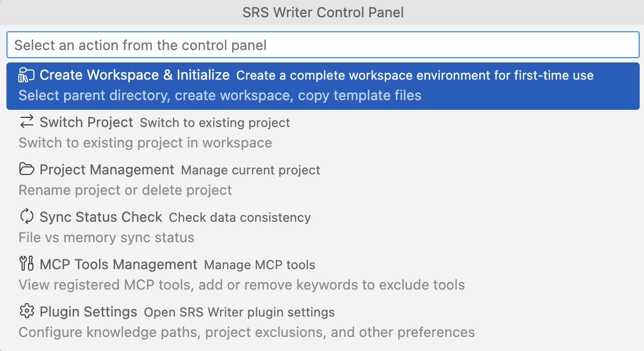The width and height of the screenshot is (644, 351).
Task: Select Create Workspace & Initialize action
Action: tap(323, 86)
